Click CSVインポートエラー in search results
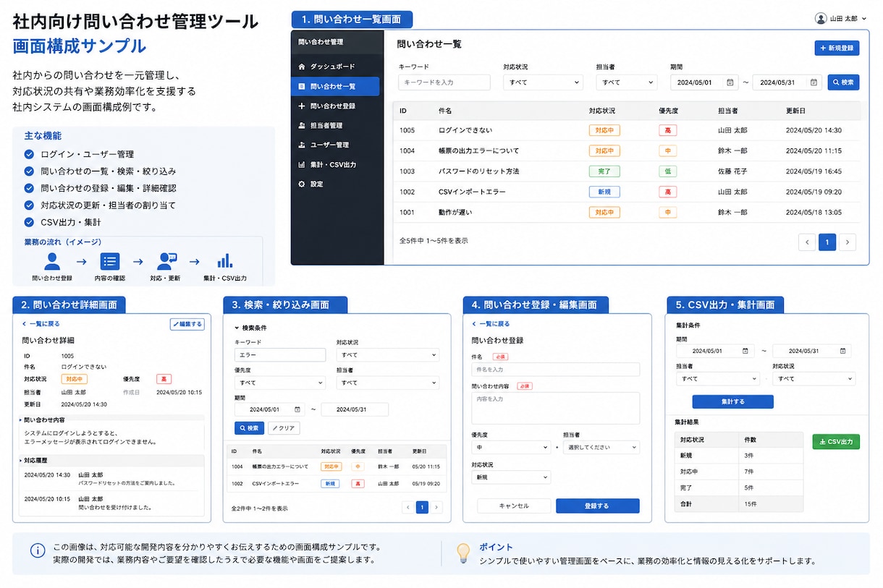This screenshot has width=883, height=588. [276, 483]
